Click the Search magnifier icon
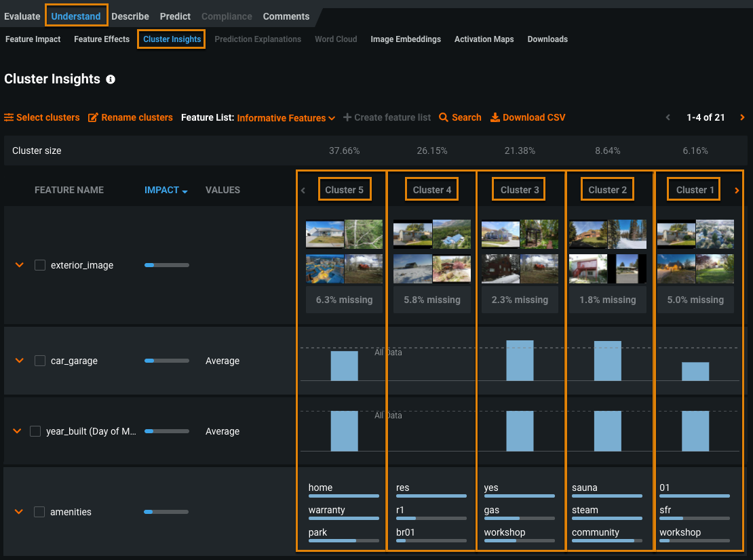The width and height of the screenshot is (753, 560). coord(444,118)
